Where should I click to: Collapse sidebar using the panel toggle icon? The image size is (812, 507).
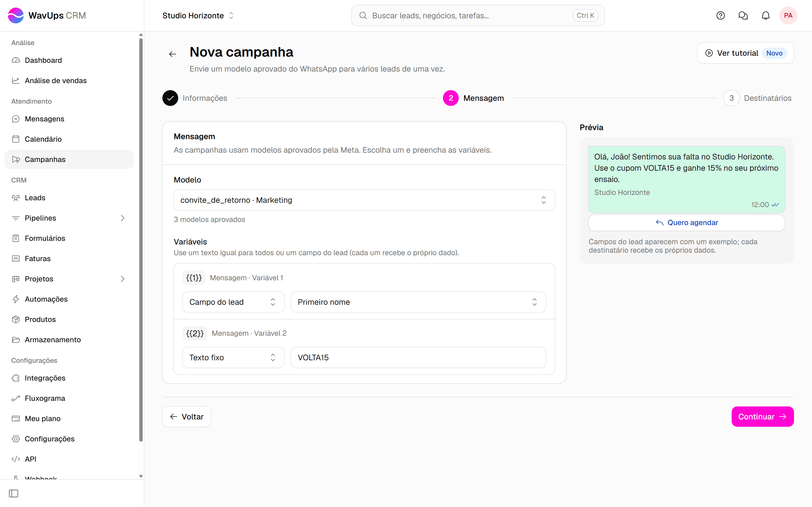[14, 493]
